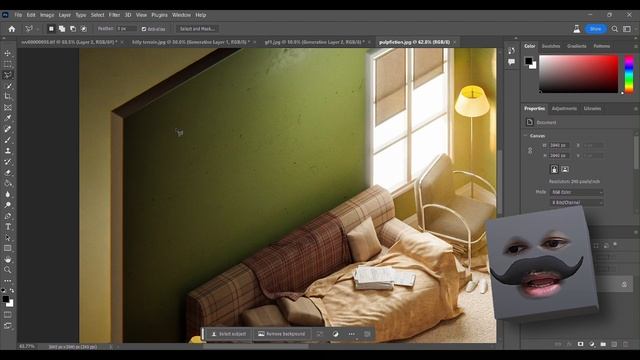Select the Path Selection tool
Screen dimensions: 640x360
pyautogui.click(x=8, y=238)
